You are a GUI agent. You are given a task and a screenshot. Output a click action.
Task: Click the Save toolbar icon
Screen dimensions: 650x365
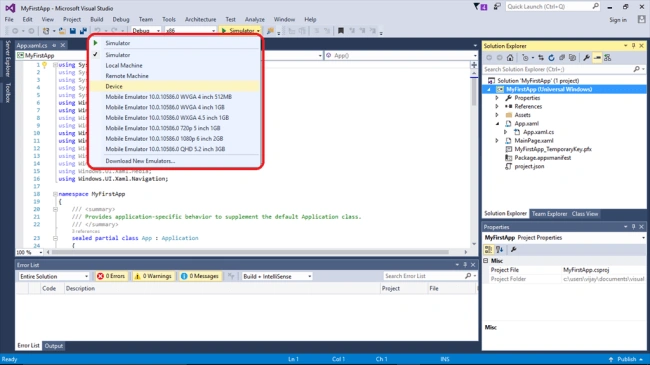[x=73, y=31]
